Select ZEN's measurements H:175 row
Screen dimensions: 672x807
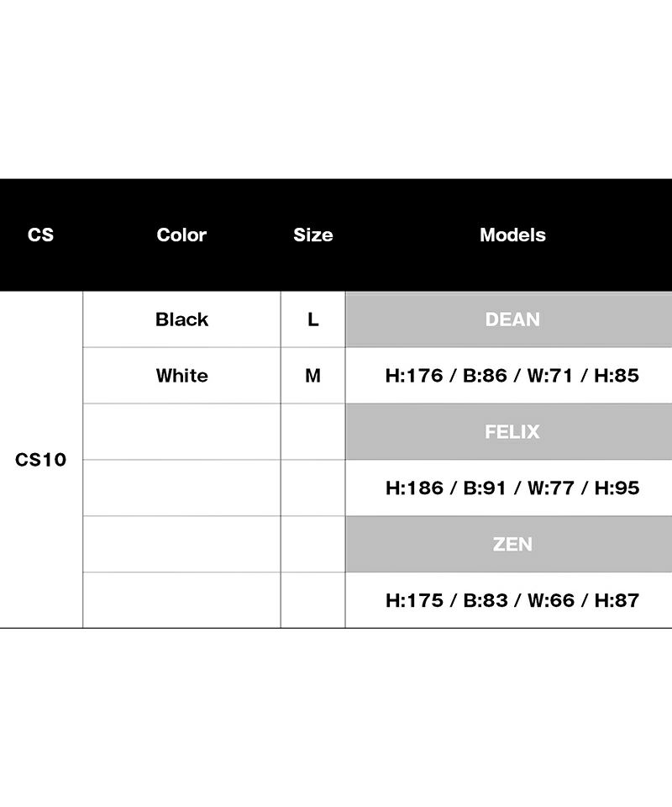[x=512, y=600]
